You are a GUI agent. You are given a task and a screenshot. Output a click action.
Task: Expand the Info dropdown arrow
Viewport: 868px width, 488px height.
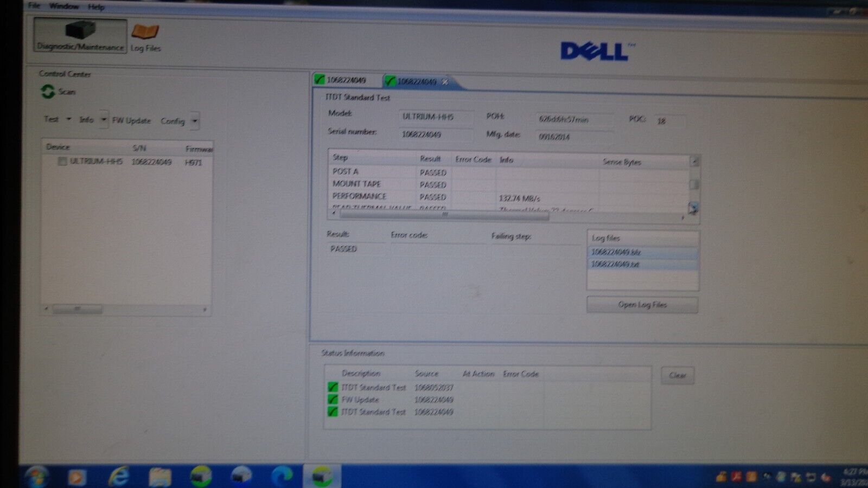point(104,120)
